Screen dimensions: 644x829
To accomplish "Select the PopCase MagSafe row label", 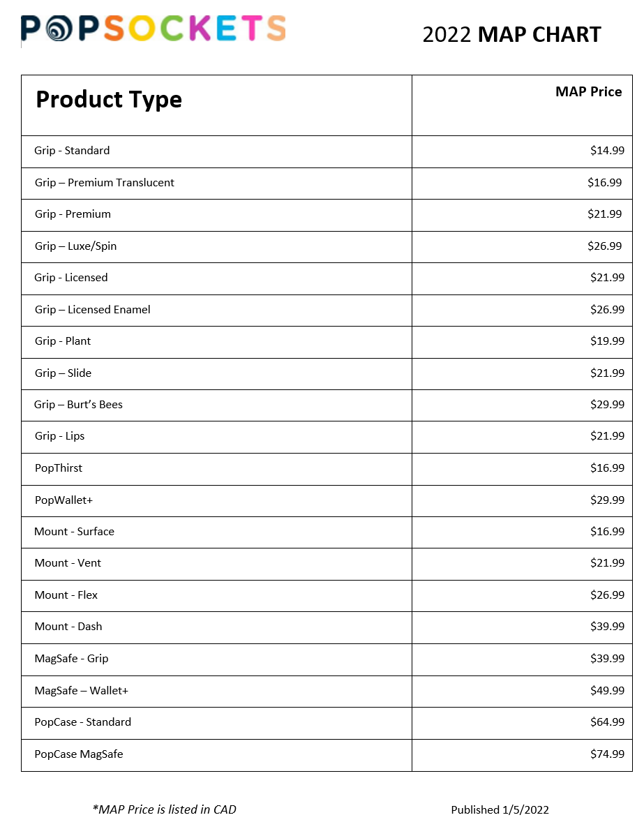I will point(79,754).
